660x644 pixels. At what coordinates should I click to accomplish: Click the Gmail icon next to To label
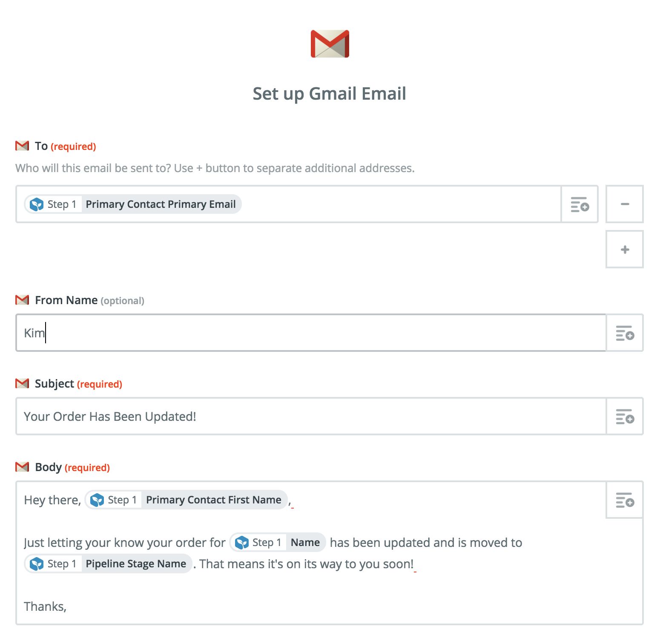(x=22, y=146)
